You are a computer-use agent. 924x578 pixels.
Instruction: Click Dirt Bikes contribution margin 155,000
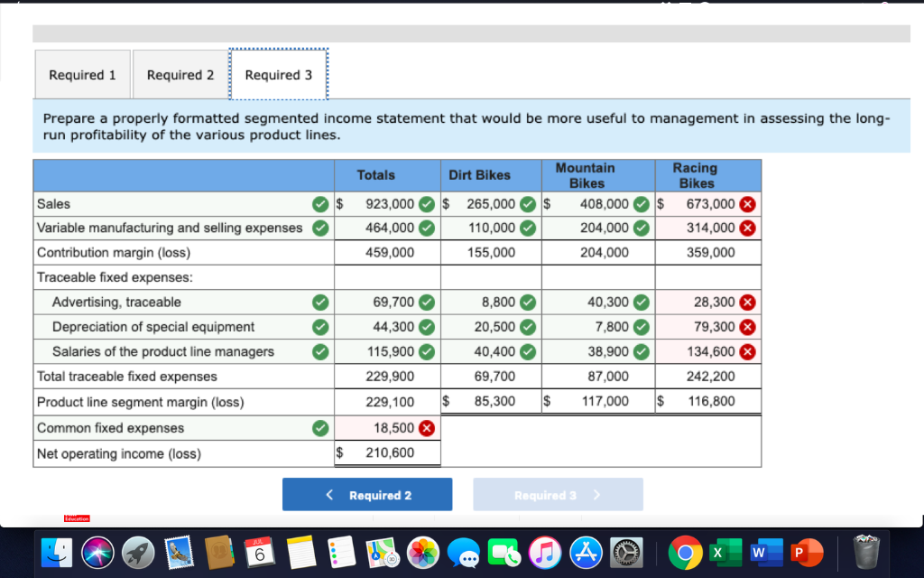[x=492, y=253]
